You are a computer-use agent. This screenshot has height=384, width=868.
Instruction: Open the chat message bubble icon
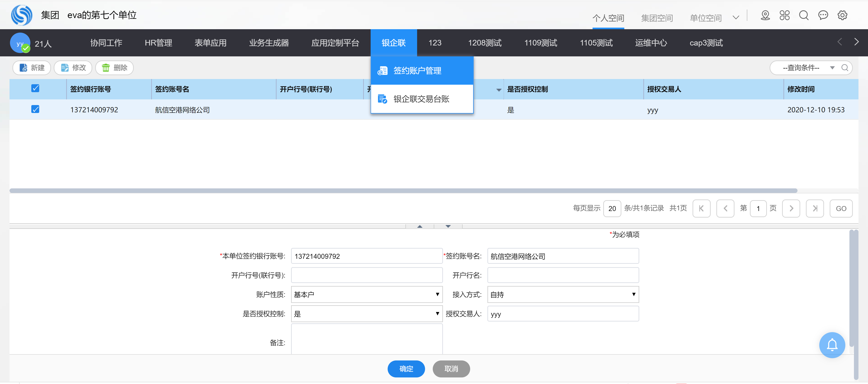click(823, 15)
